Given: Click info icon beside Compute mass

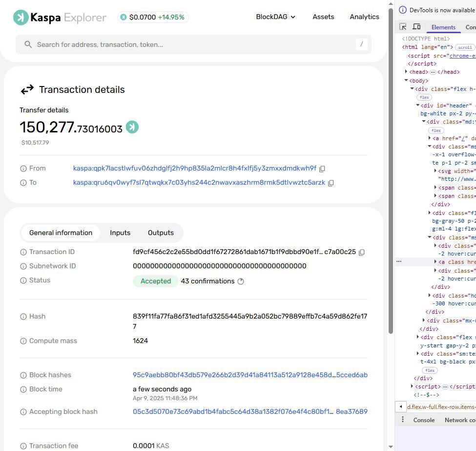Looking at the screenshot, I should pyautogui.click(x=23, y=341).
